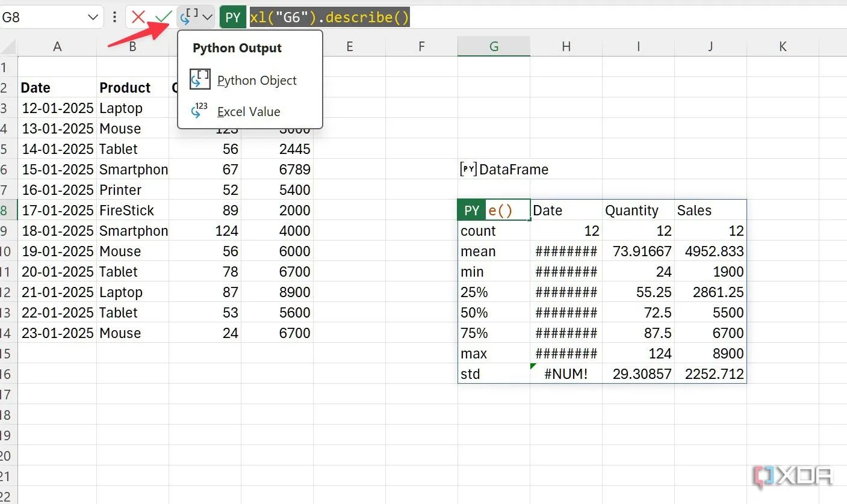Click the Sales header in describe output
847x504 pixels.
(710, 210)
